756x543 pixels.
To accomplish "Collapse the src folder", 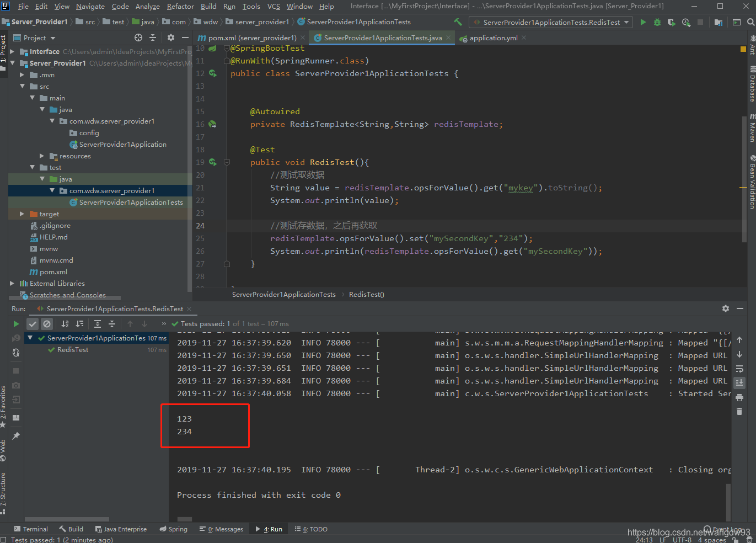I will tap(22, 86).
